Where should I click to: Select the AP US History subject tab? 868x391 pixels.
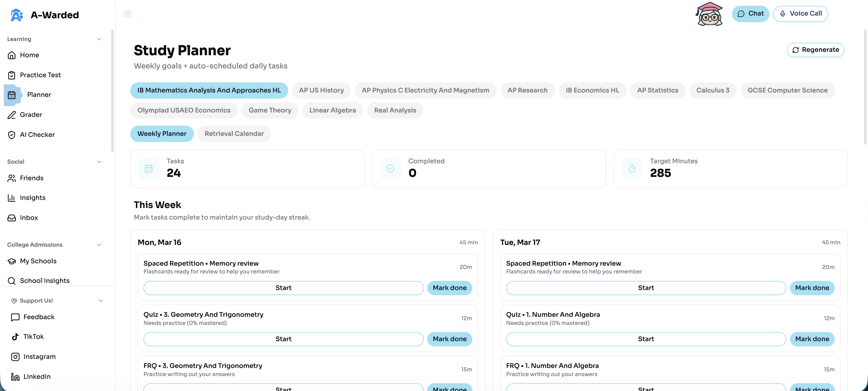tap(321, 90)
